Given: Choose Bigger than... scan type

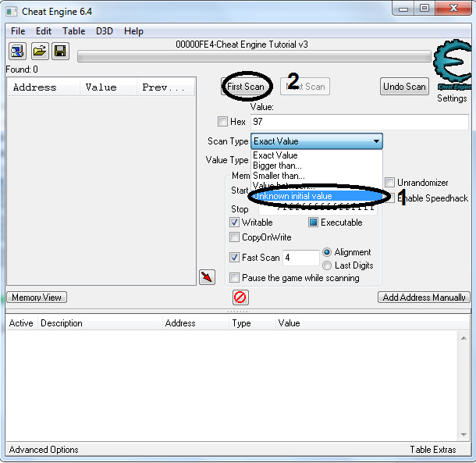Looking at the screenshot, I should (x=316, y=166).
